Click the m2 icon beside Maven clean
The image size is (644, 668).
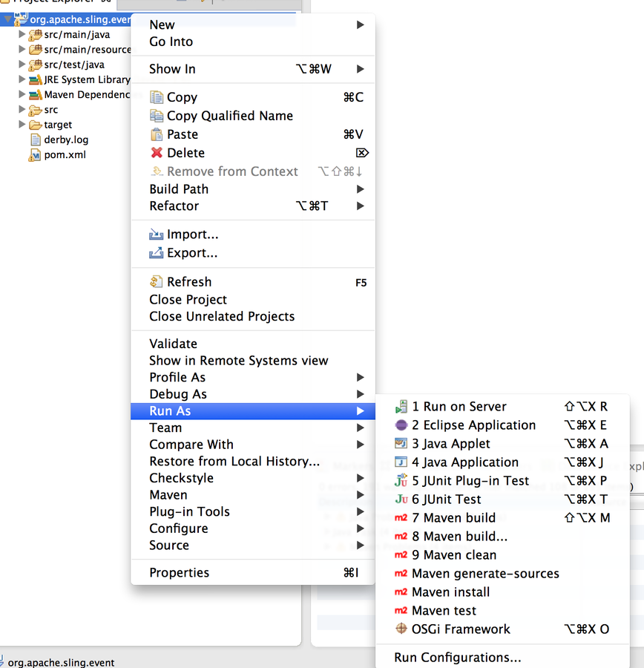pyautogui.click(x=401, y=554)
